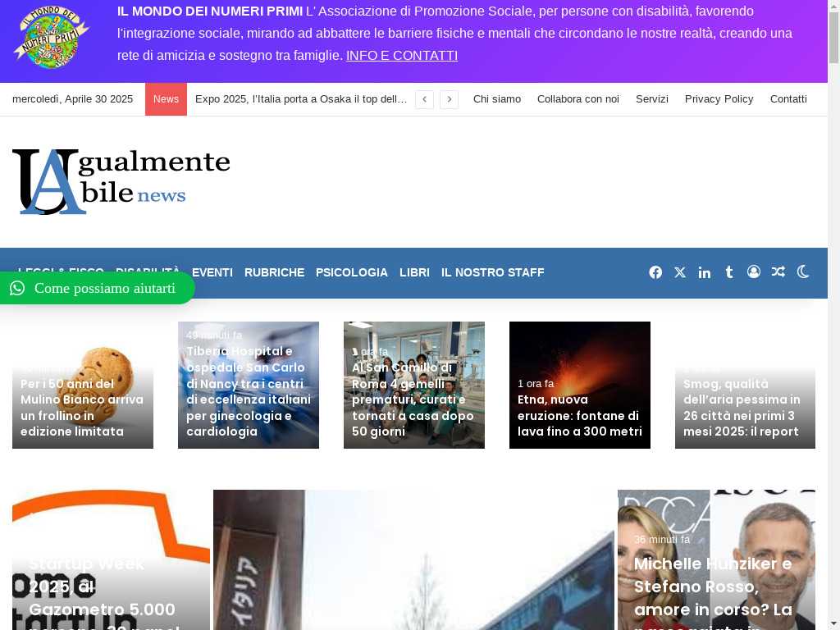This screenshot has width=840, height=630.
Task: Click the date mercoledì, Aprile 30 2025
Action: 72,99
